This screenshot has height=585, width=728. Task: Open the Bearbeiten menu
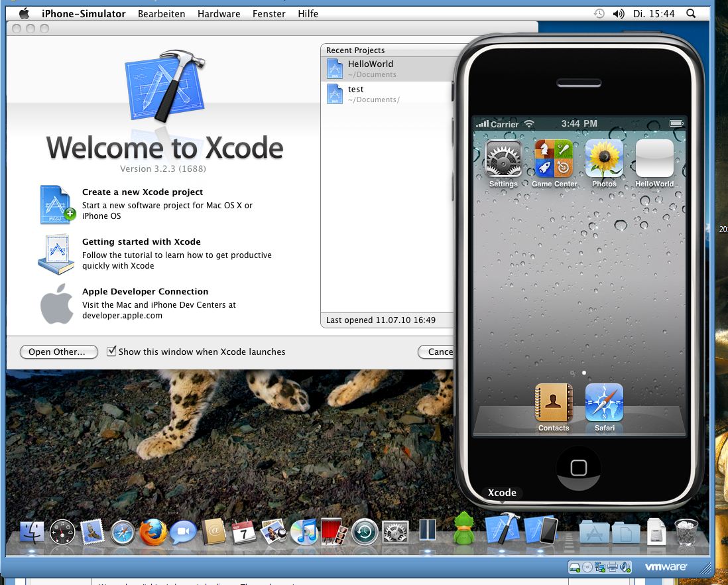(162, 13)
